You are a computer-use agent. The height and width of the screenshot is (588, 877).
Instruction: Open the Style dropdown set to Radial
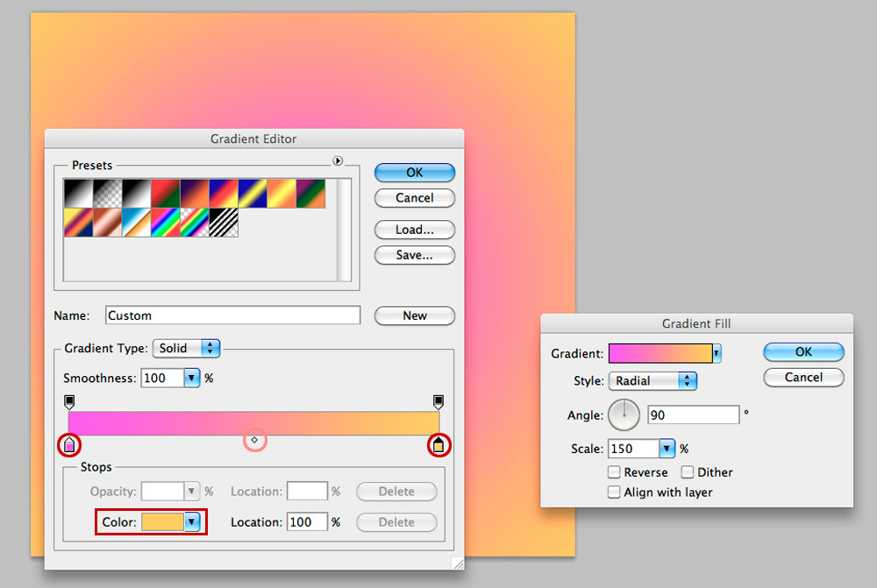pyautogui.click(x=652, y=381)
